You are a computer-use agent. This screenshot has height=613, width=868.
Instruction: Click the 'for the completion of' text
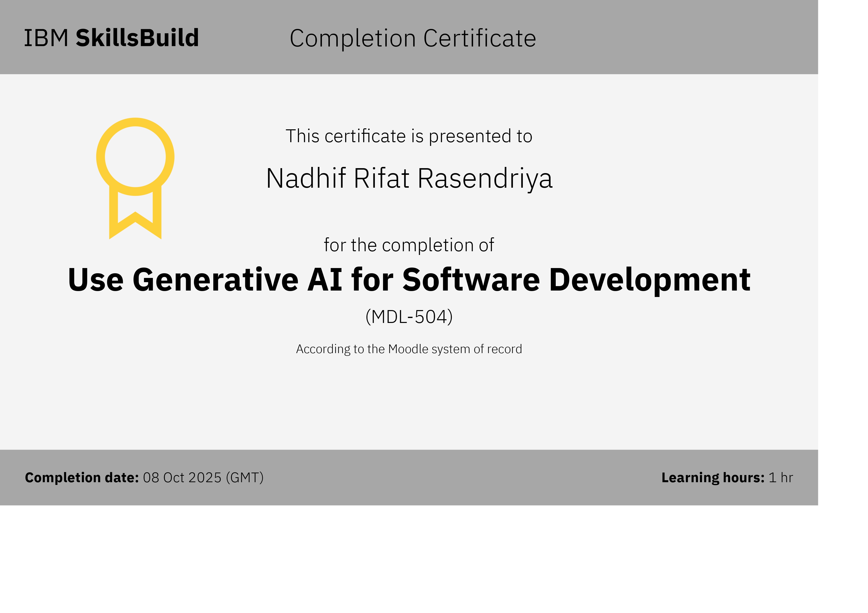click(x=409, y=246)
